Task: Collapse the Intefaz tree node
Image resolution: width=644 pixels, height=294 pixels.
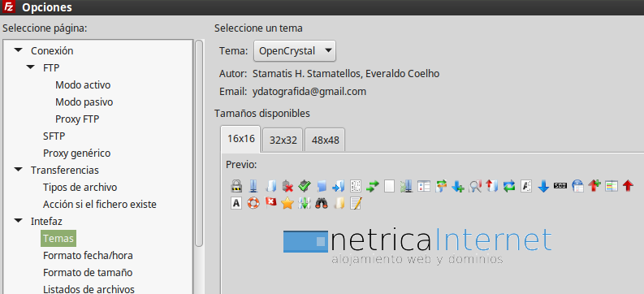Action: click(18, 221)
